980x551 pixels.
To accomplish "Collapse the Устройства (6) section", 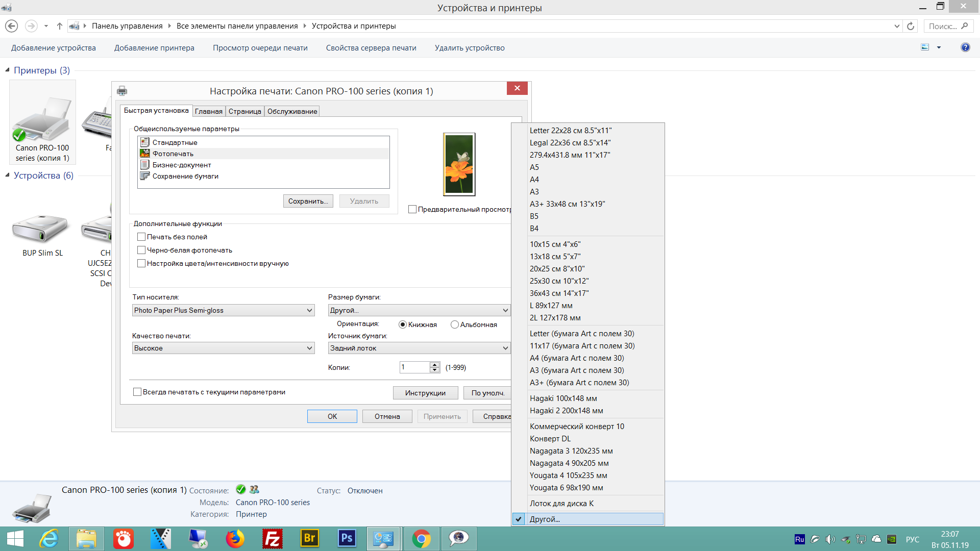I will [x=8, y=175].
